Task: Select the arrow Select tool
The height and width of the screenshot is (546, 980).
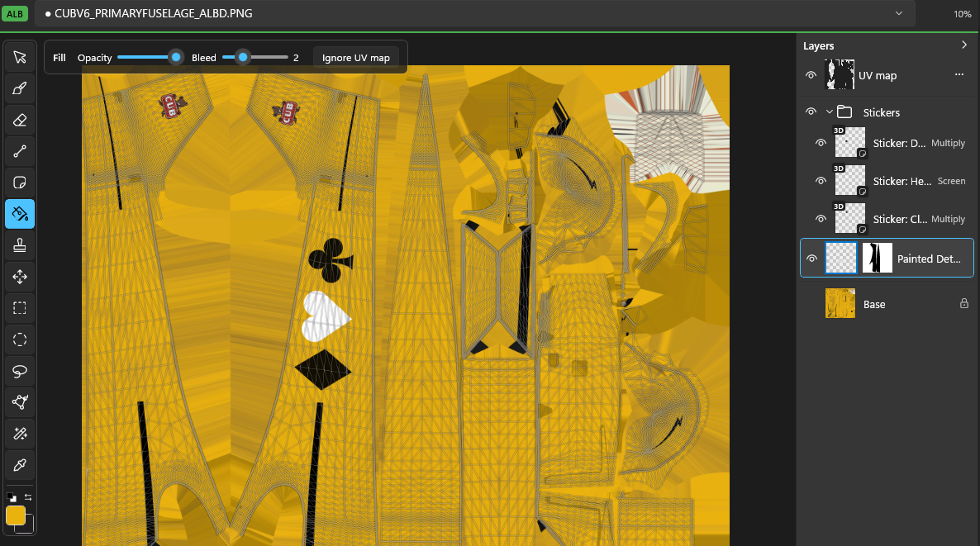Action: (x=19, y=58)
